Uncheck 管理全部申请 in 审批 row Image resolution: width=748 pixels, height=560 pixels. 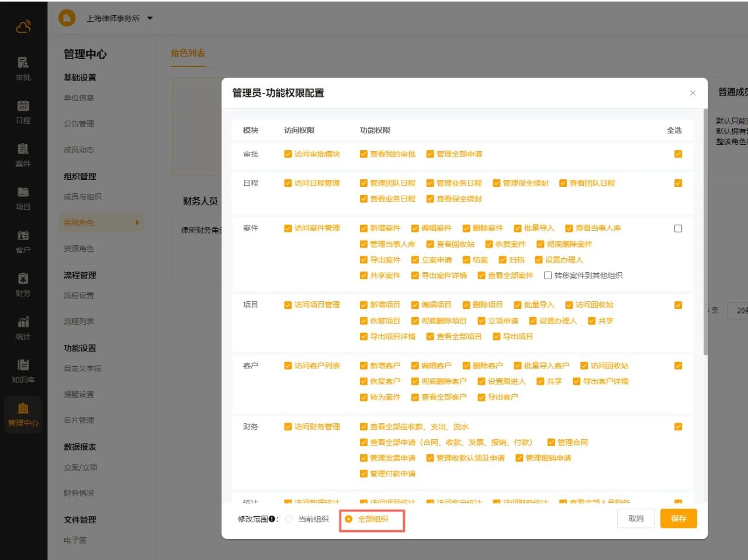[x=430, y=154]
